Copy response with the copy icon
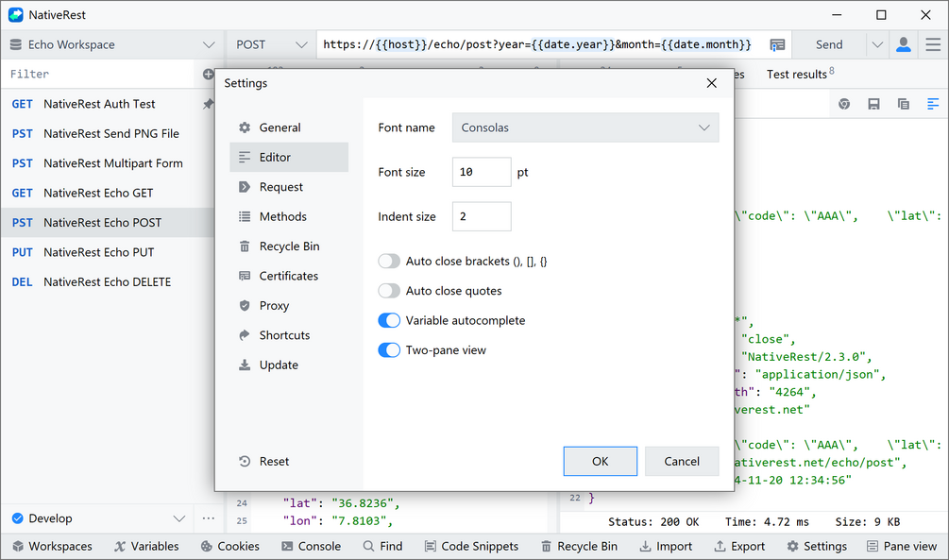 pos(904,104)
